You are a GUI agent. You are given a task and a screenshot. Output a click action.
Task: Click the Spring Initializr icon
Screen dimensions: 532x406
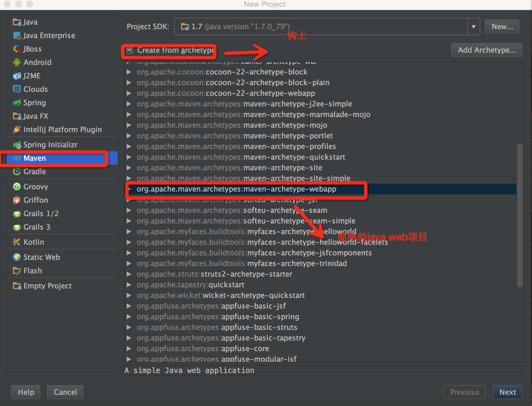(17, 145)
